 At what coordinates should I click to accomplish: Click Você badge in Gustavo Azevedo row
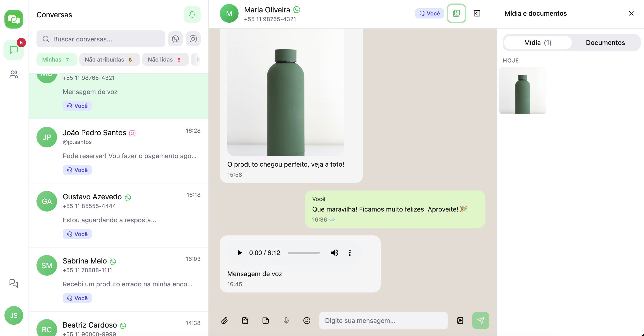pyautogui.click(x=77, y=234)
